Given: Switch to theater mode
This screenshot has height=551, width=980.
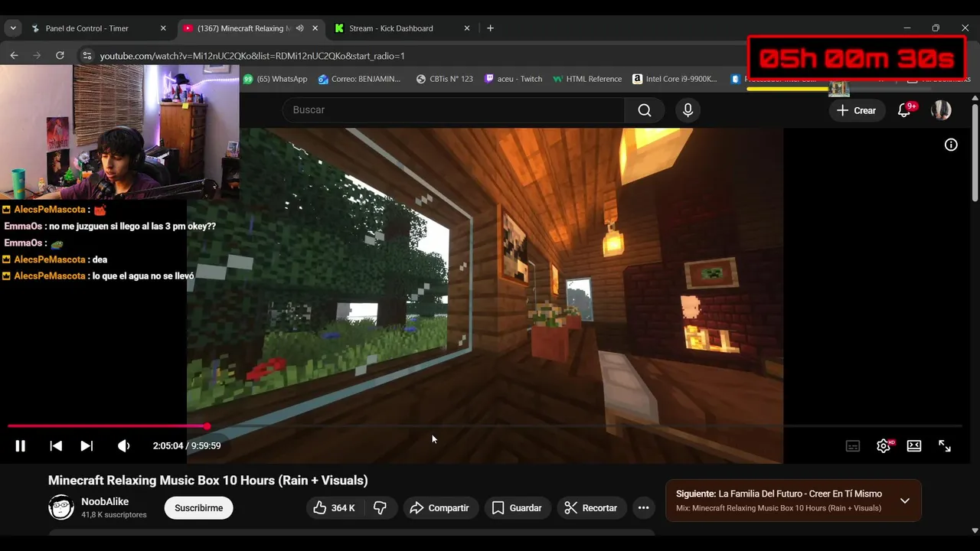Looking at the screenshot, I should [914, 446].
